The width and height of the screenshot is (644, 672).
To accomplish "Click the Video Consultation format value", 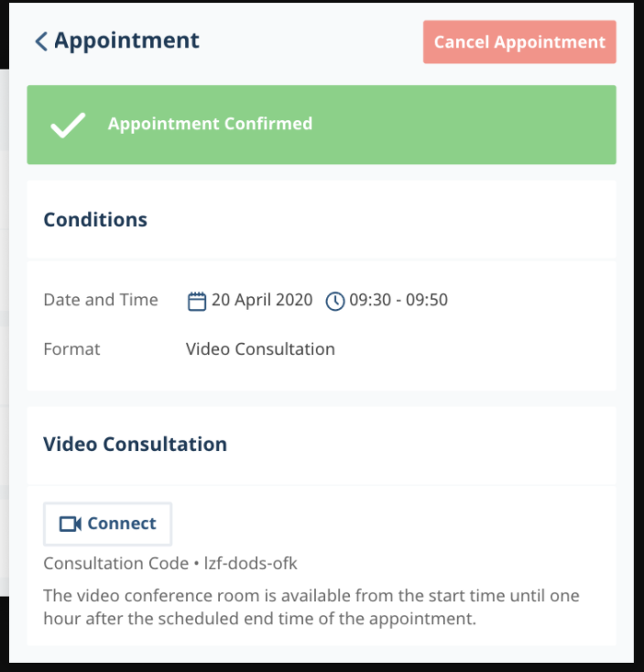I will (260, 349).
